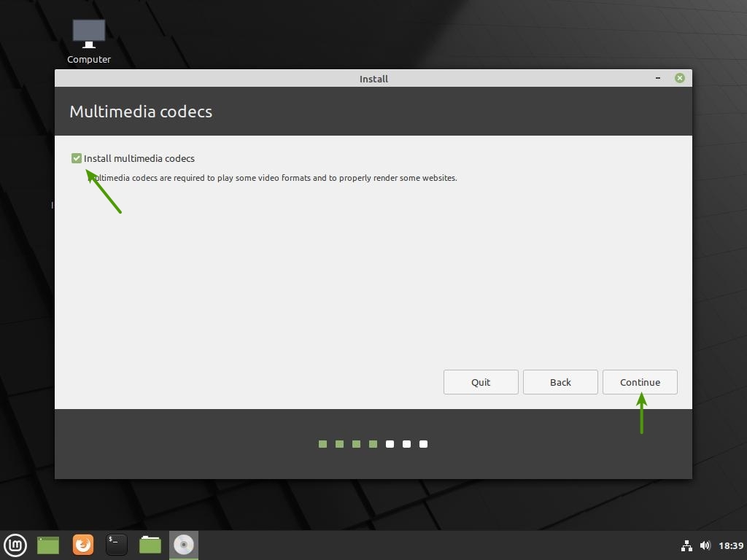Screen dimensions: 747x560
Task: Open the Terminal from the taskbar
Action: 117,545
